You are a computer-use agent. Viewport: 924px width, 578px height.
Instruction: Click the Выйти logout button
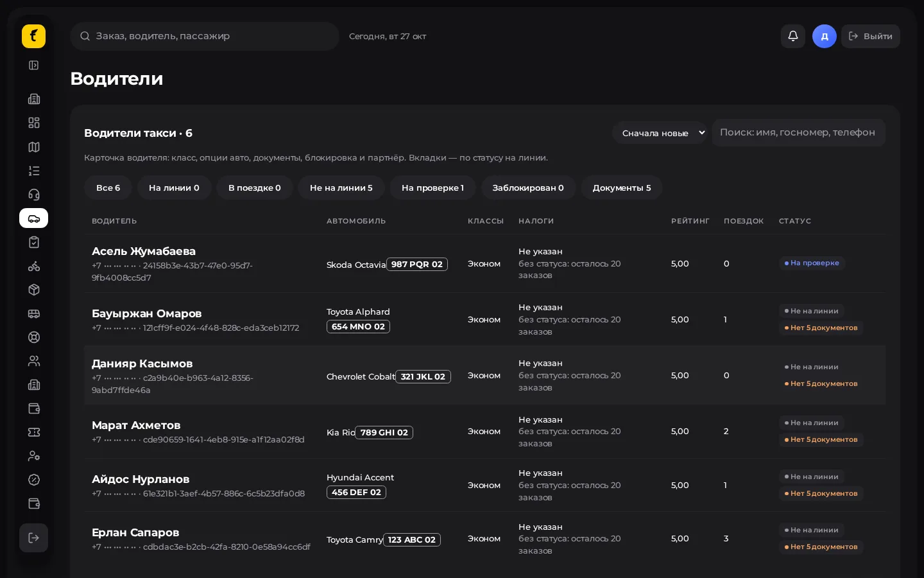[871, 36]
